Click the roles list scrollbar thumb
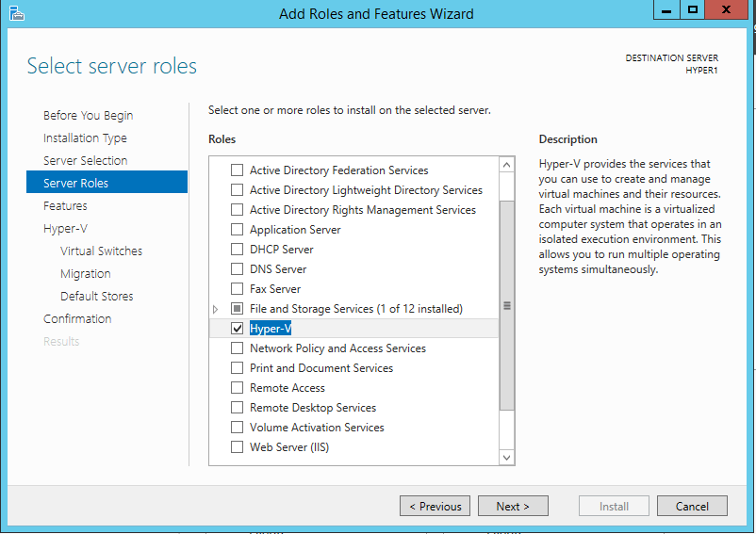This screenshot has height=534, width=756. (507, 306)
